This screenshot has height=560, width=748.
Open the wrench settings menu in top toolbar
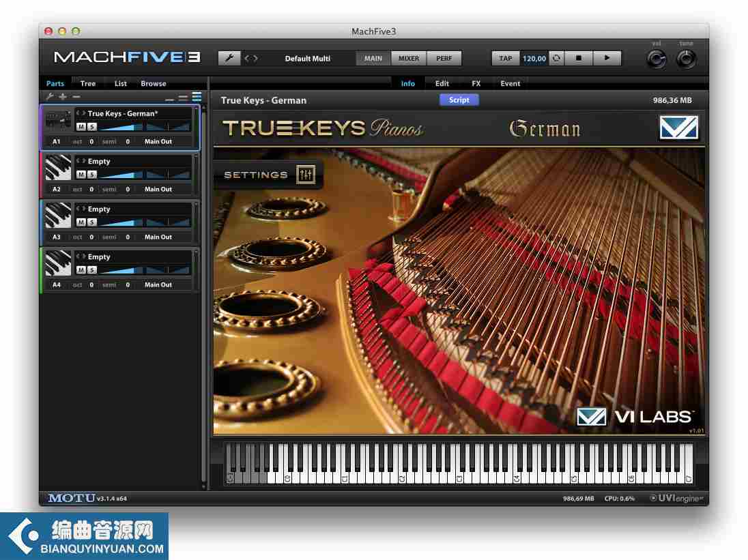pyautogui.click(x=229, y=58)
